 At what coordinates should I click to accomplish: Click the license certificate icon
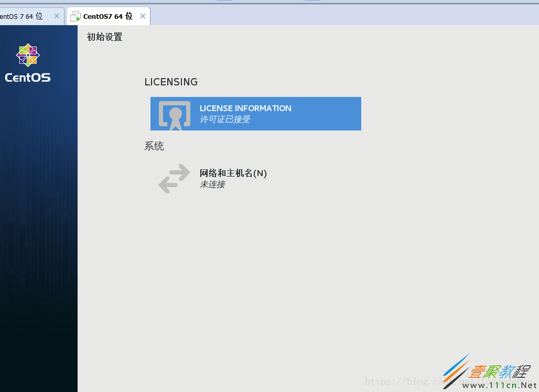tap(175, 115)
